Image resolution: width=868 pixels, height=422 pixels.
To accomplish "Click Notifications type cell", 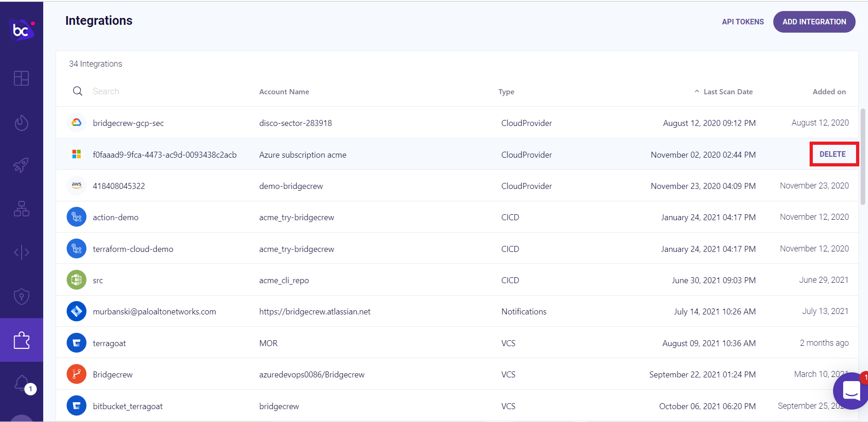I will coord(524,312).
